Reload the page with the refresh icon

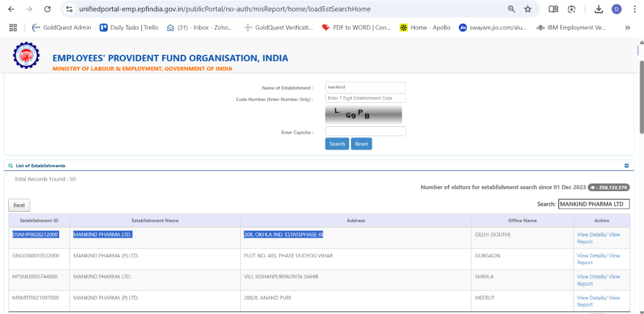[47, 9]
